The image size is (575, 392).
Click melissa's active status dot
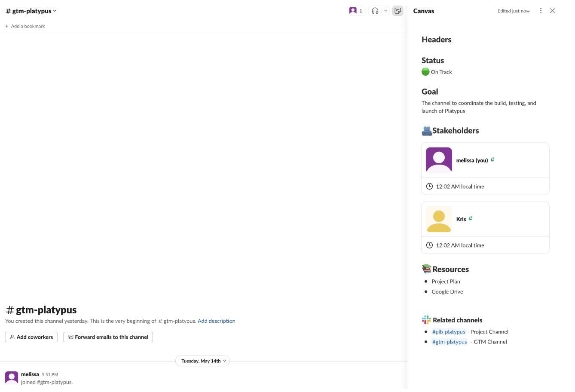coord(492,159)
